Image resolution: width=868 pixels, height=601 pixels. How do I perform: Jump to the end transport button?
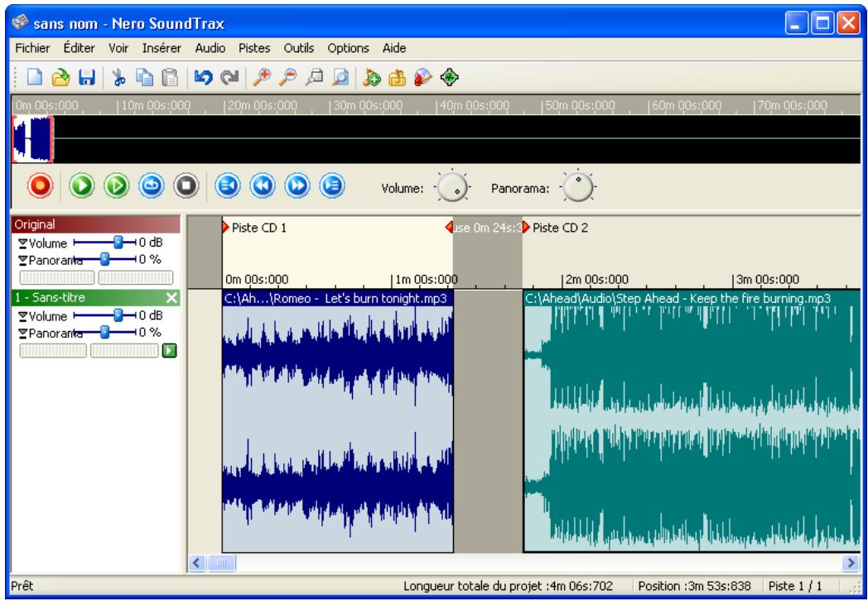pyautogui.click(x=332, y=186)
